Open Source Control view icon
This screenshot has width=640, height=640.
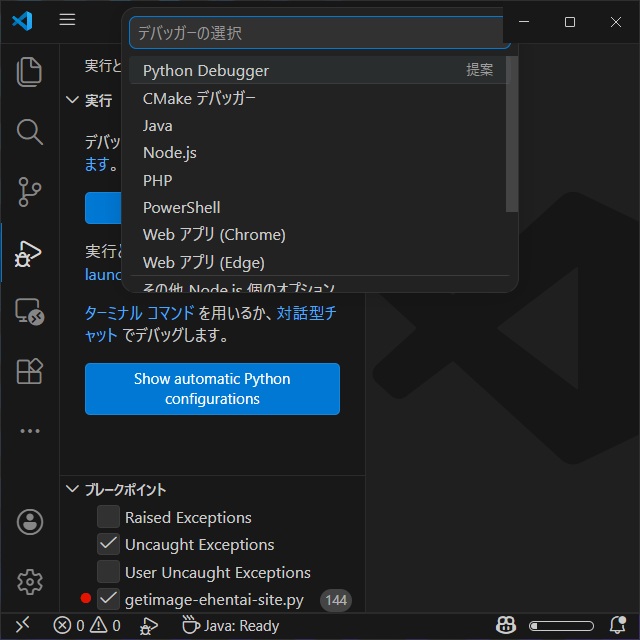pos(30,191)
